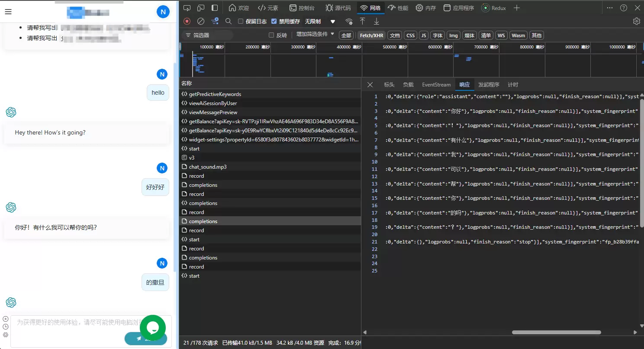The image size is (644, 349).
Task: Click the fetch filter funnel icon with X
Action: tap(215, 21)
